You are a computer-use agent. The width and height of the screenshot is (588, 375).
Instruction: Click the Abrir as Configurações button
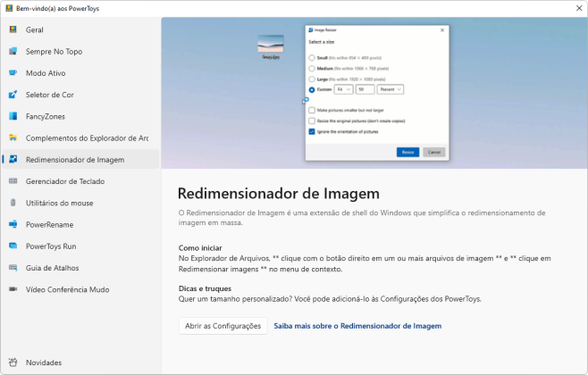223,326
